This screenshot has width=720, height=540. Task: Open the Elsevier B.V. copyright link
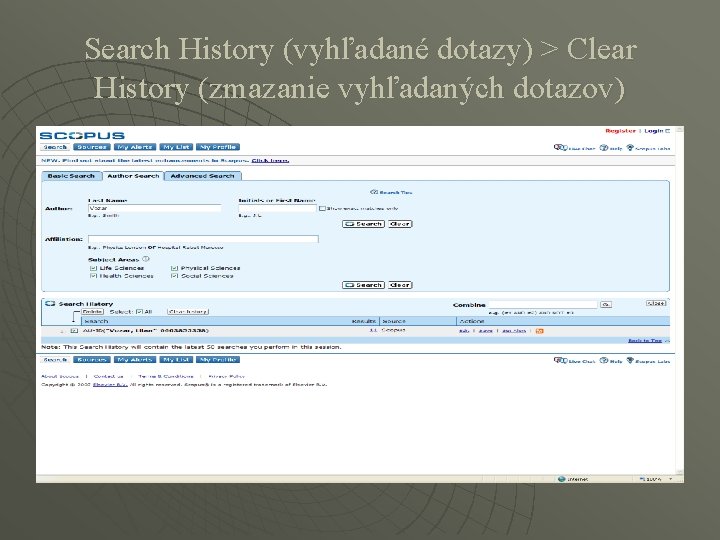point(110,384)
